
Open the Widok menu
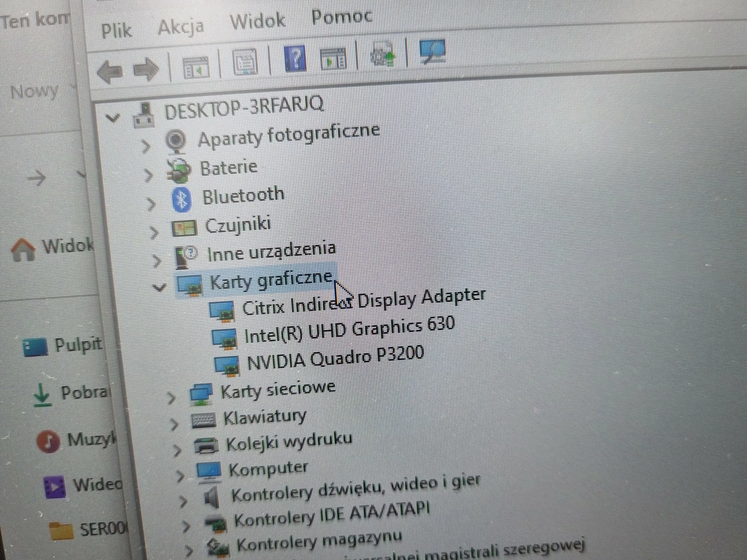pos(258,21)
